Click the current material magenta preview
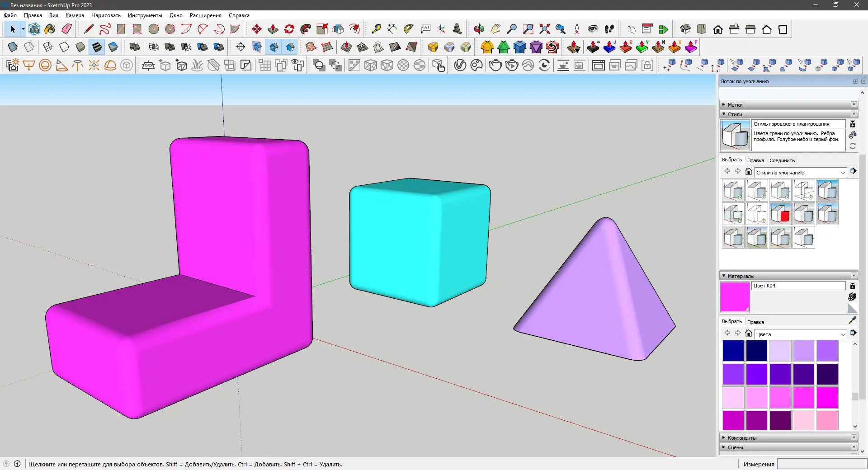 click(735, 297)
